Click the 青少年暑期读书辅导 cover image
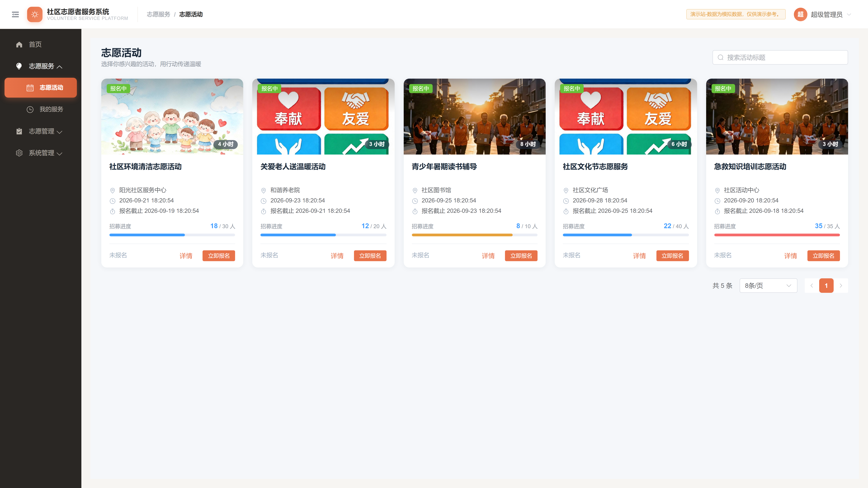Image resolution: width=868 pixels, height=488 pixels. (474, 117)
